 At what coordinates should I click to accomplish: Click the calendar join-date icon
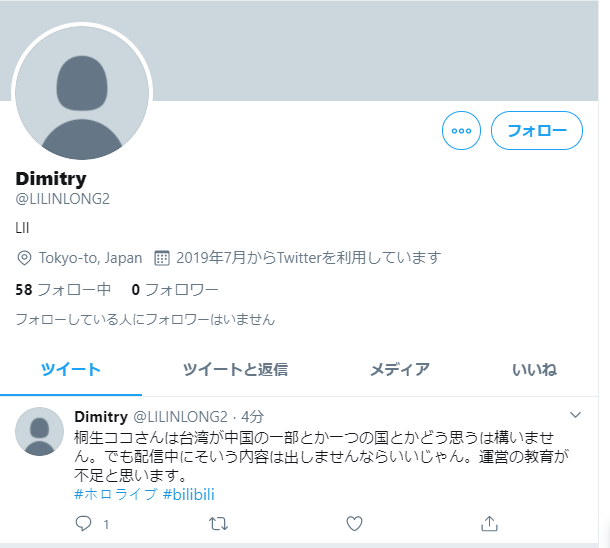tap(161, 258)
